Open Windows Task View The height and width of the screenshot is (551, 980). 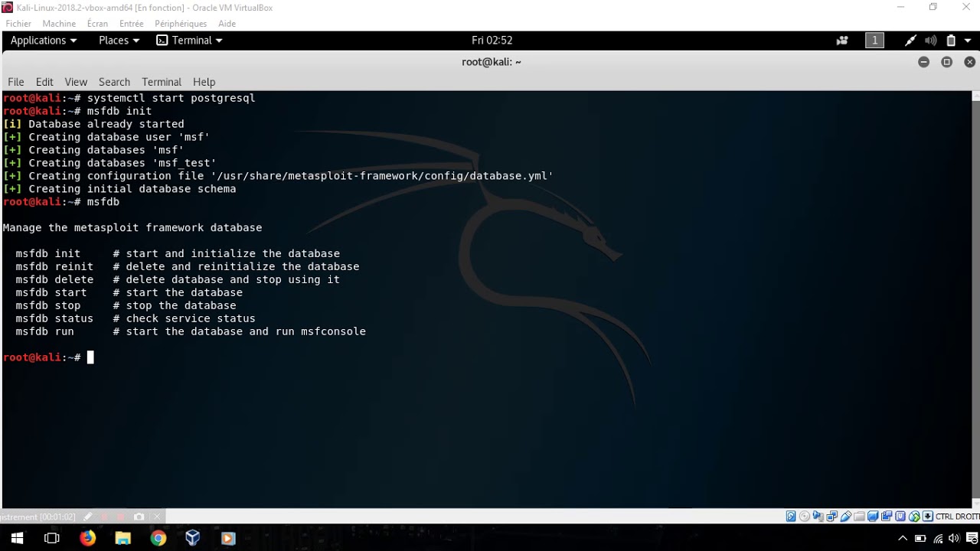pyautogui.click(x=52, y=538)
